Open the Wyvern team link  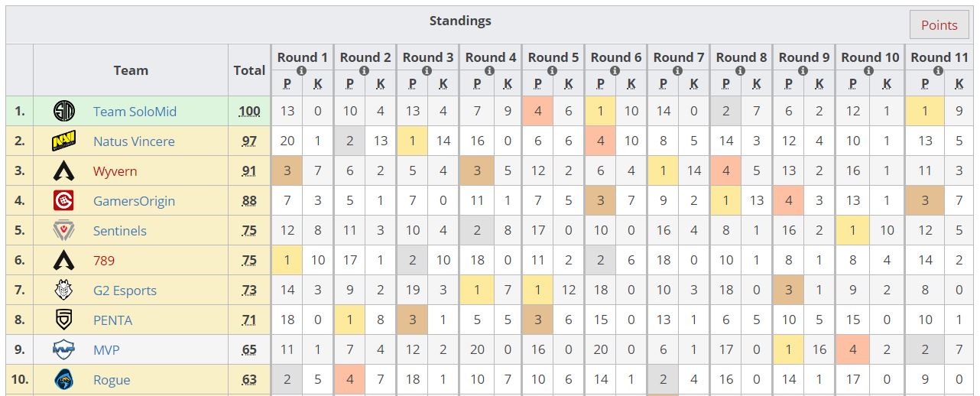[115, 171]
